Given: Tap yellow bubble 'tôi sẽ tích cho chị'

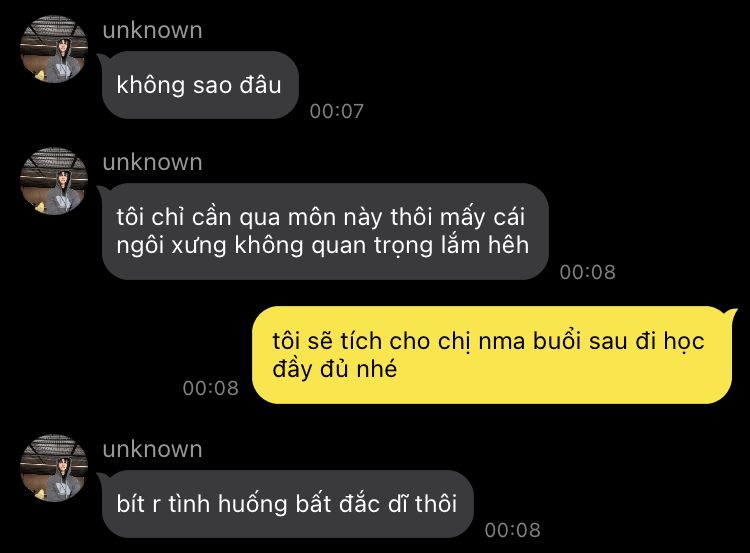Looking at the screenshot, I should pyautogui.click(x=492, y=355).
